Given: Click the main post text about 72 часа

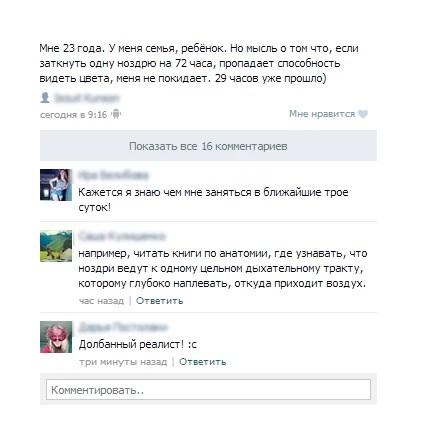Looking at the screenshot, I should coord(199,63).
